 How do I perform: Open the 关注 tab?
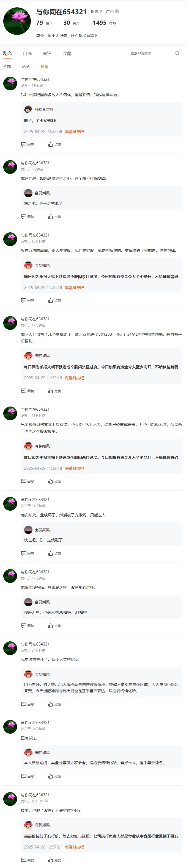(x=47, y=54)
